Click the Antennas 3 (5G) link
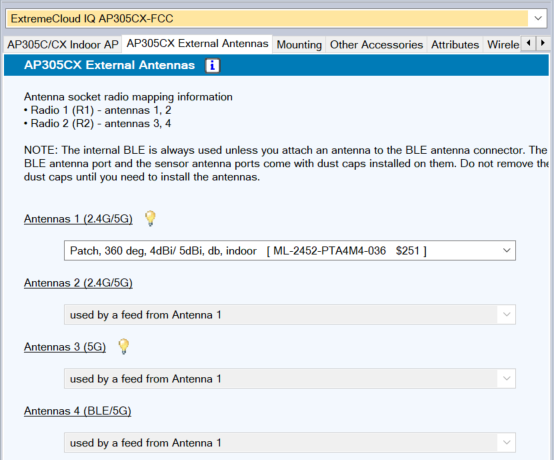Image resolution: width=554 pixels, height=460 pixels. tap(65, 347)
